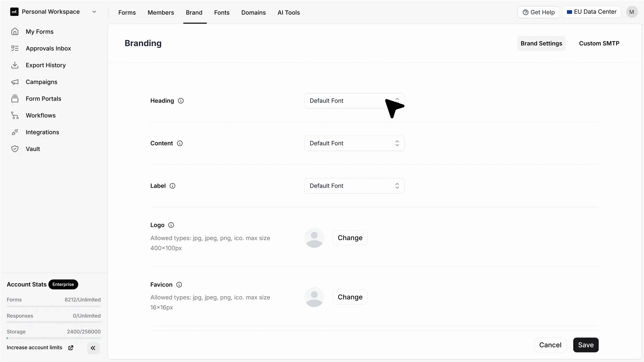The width and height of the screenshot is (644, 362).
Task: Click the Enterprise plan badge
Action: click(63, 285)
